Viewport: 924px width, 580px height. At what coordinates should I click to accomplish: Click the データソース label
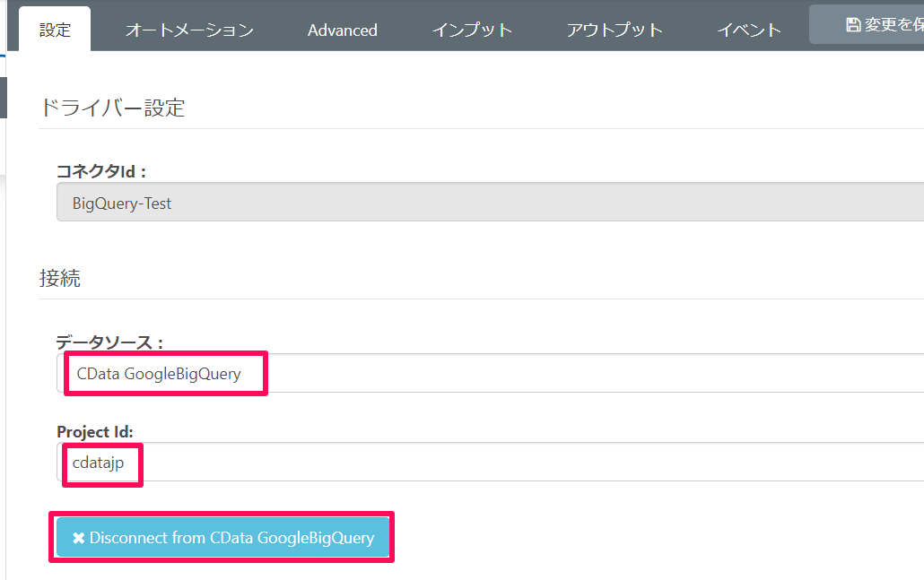(x=109, y=342)
